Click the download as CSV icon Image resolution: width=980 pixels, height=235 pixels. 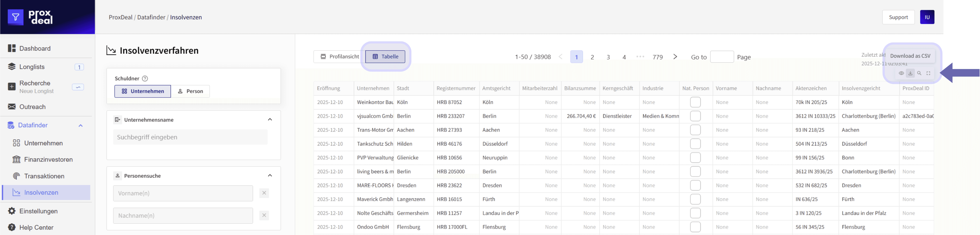click(910, 73)
